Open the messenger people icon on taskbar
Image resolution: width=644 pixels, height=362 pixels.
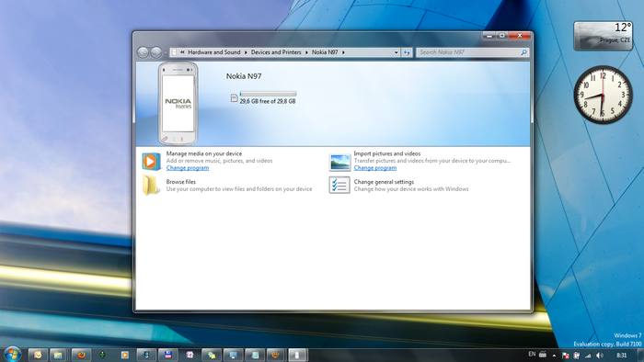[x=212, y=355]
